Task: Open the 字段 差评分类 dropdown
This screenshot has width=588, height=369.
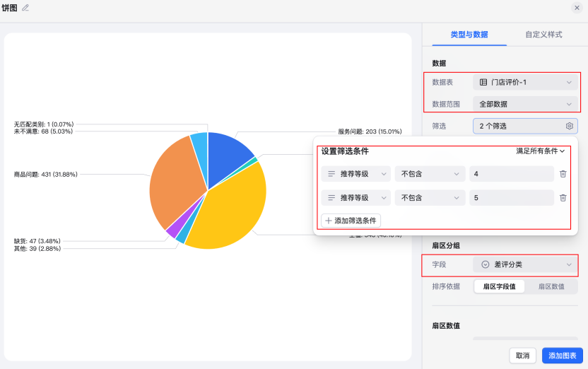Action: pos(525,264)
